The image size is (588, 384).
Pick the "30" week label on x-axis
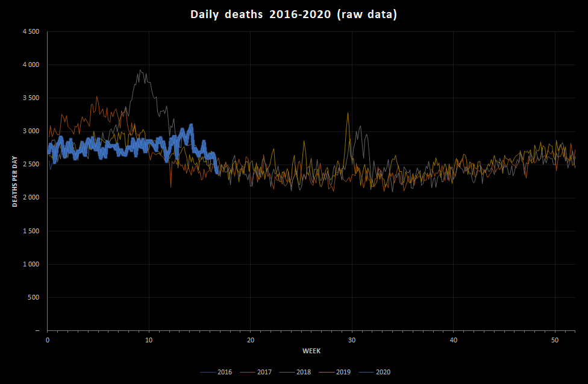pos(352,340)
